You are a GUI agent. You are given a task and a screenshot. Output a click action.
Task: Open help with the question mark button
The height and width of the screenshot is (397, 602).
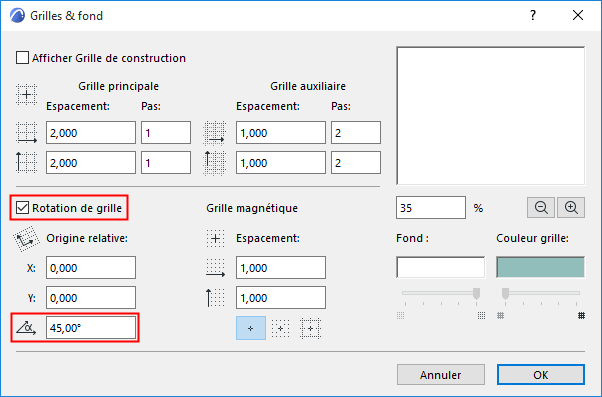coord(533,15)
